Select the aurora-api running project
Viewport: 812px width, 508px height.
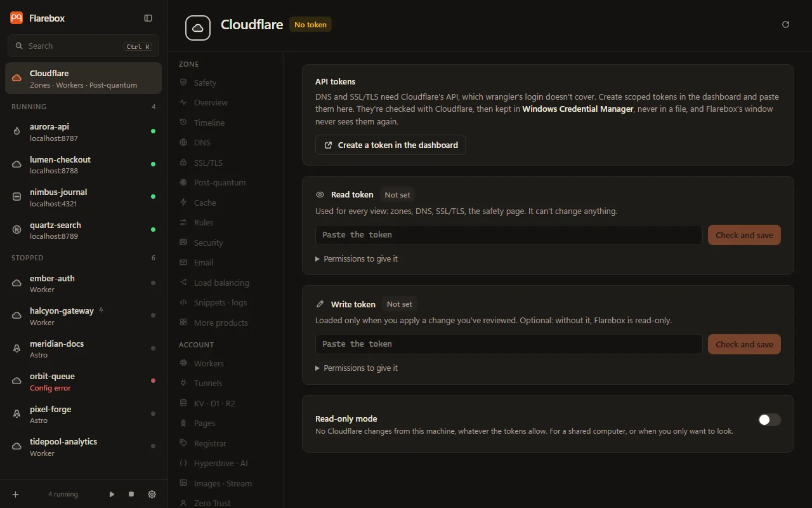(83, 132)
